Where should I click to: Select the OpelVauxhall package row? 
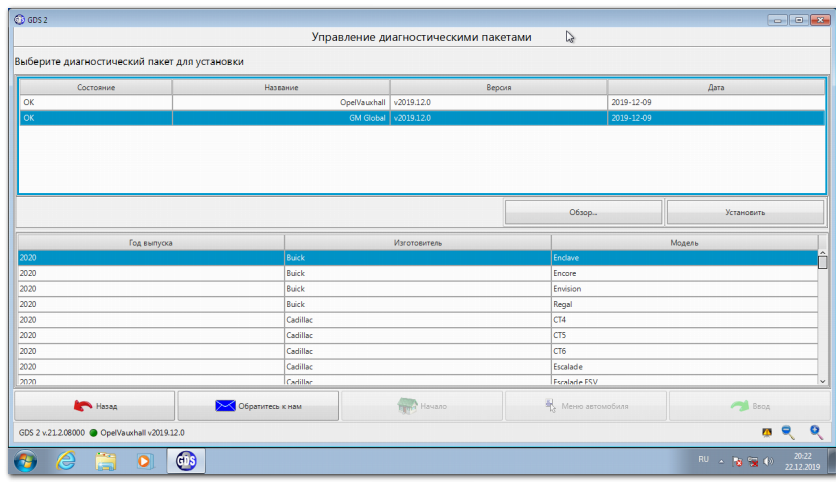[x=422, y=102]
